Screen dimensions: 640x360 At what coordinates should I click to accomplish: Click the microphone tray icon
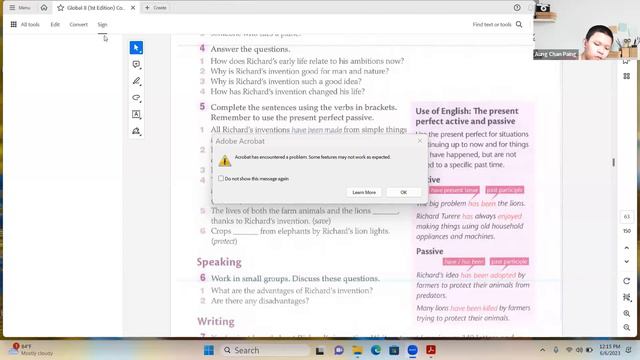coord(556,350)
